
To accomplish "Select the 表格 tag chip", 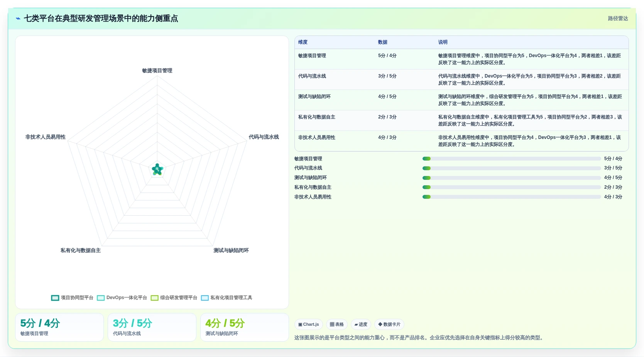I will point(337,325).
